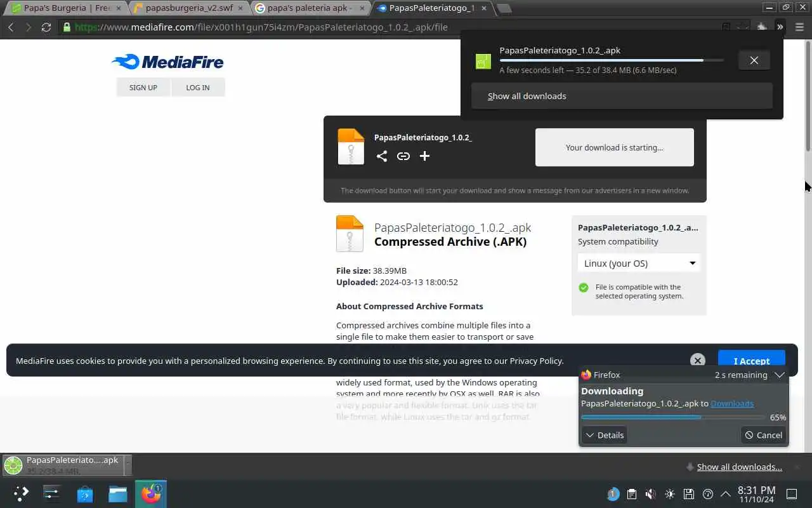This screenshot has width=812, height=508.
Task: Go forward with the browser forward arrow
Action: point(28,27)
